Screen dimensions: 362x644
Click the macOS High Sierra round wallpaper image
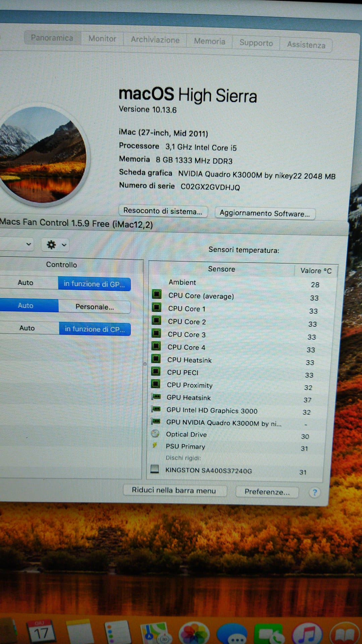[x=42, y=155]
